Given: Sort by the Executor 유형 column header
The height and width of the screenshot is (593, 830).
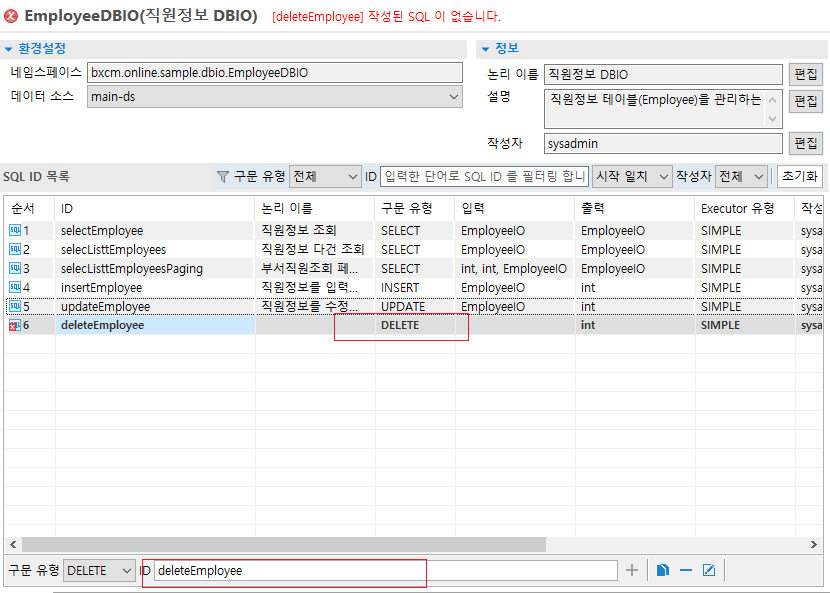Looking at the screenshot, I should 737,208.
